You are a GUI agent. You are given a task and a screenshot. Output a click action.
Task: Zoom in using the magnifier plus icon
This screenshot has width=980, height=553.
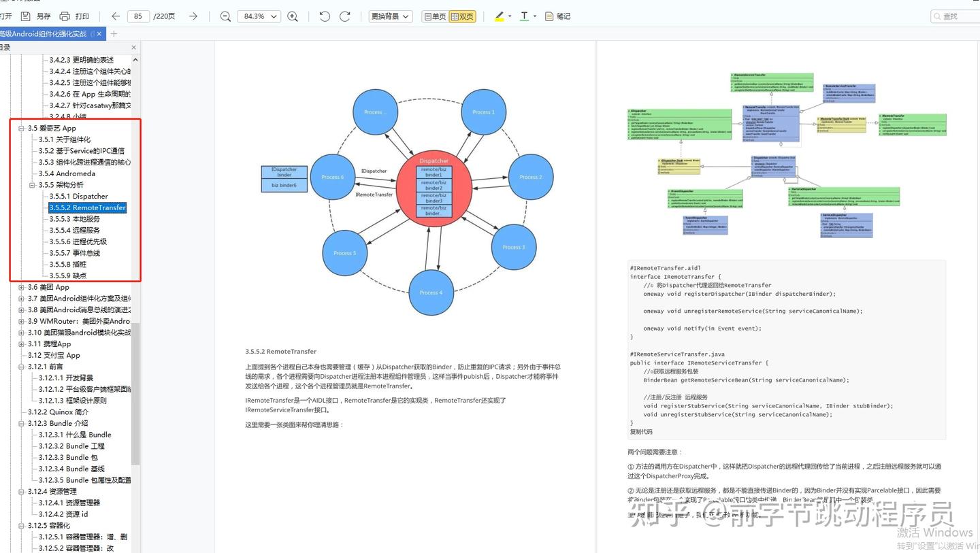293,16
